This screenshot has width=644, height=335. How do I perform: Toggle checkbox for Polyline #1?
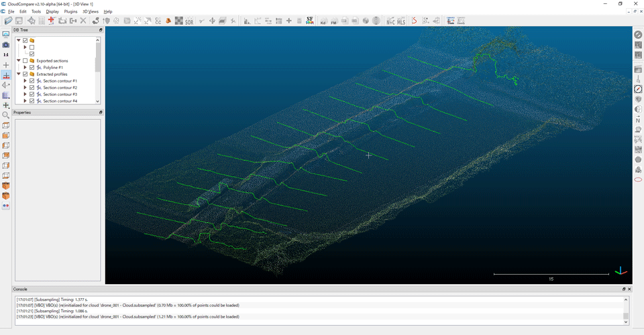point(32,67)
